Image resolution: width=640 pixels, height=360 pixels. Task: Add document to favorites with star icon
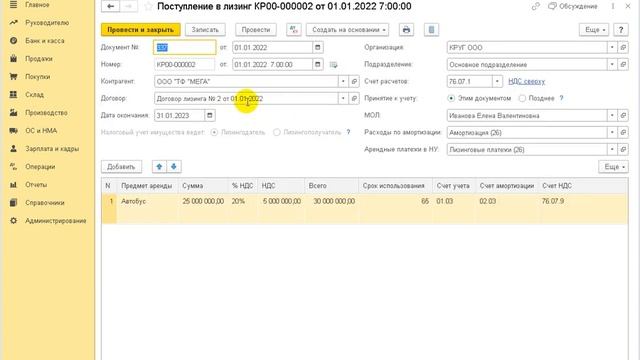[149, 7]
